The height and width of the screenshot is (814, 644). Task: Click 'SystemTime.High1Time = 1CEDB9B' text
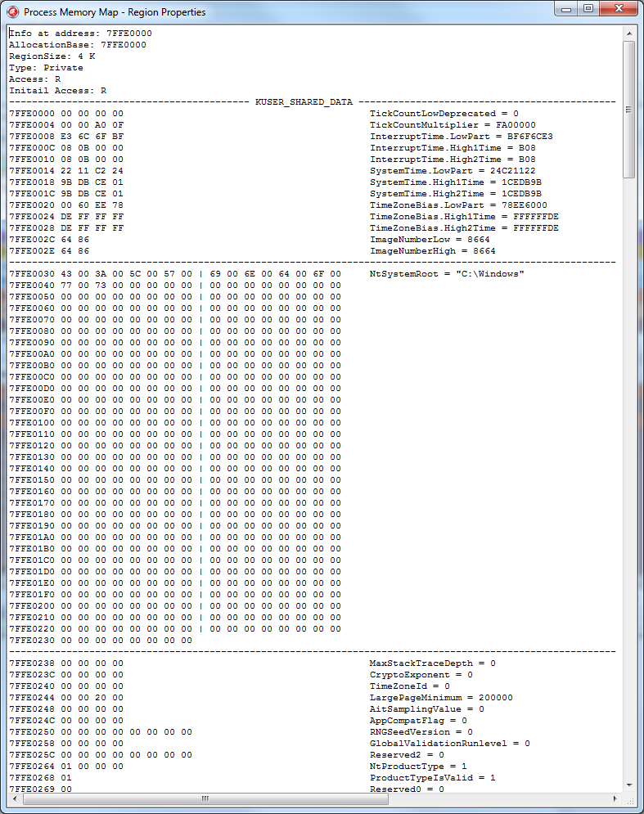(456, 182)
